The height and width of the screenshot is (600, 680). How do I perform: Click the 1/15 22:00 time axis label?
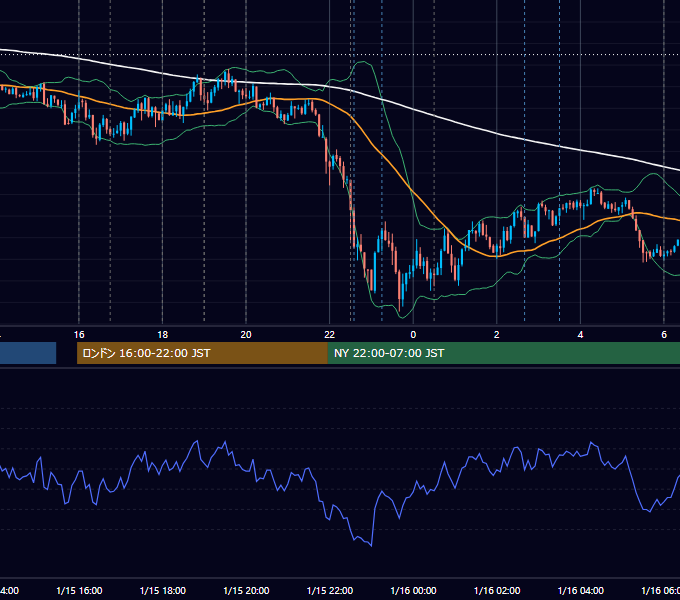[330, 590]
